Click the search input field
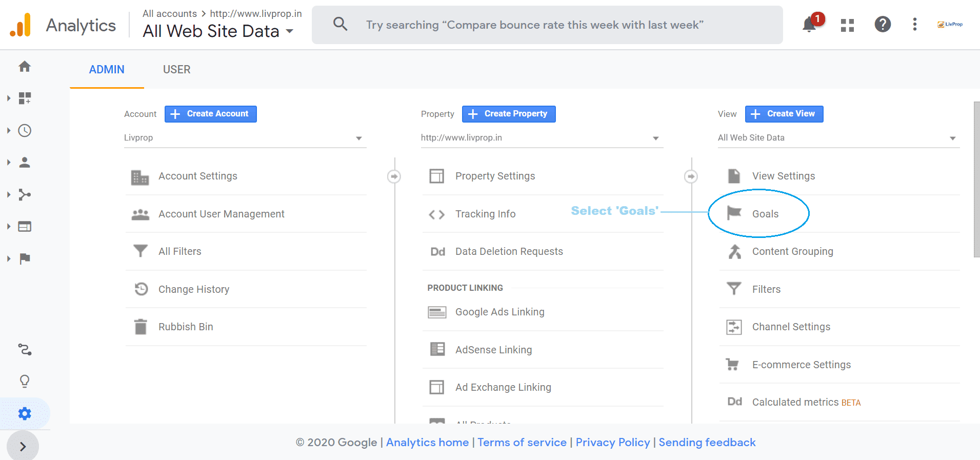This screenshot has height=460, width=980. coord(547,25)
